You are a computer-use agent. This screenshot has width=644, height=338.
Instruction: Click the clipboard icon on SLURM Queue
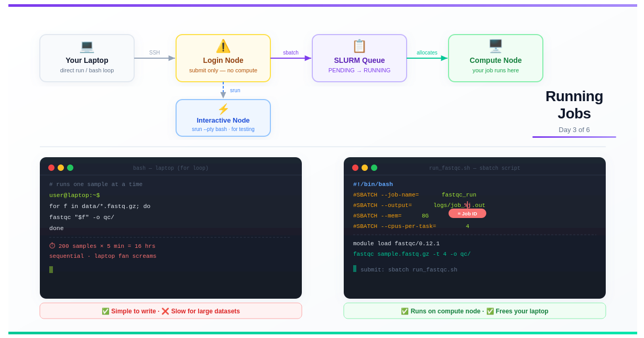(x=359, y=46)
